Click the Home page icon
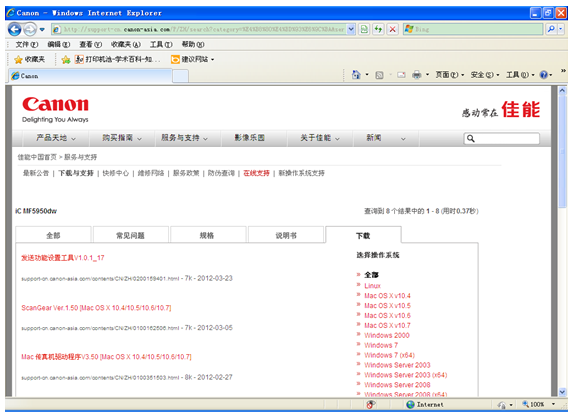Image resolution: width=576 pixels, height=419 pixels. (356, 75)
